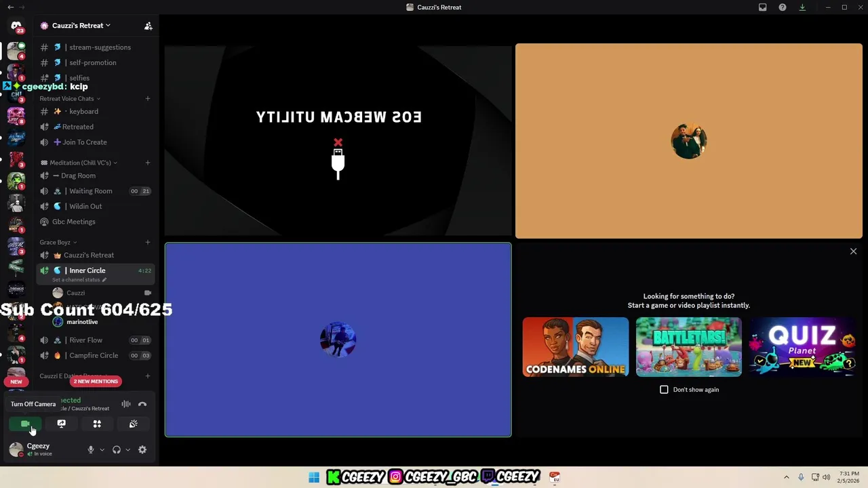Launch the Codenames Online activity

pyautogui.click(x=576, y=347)
